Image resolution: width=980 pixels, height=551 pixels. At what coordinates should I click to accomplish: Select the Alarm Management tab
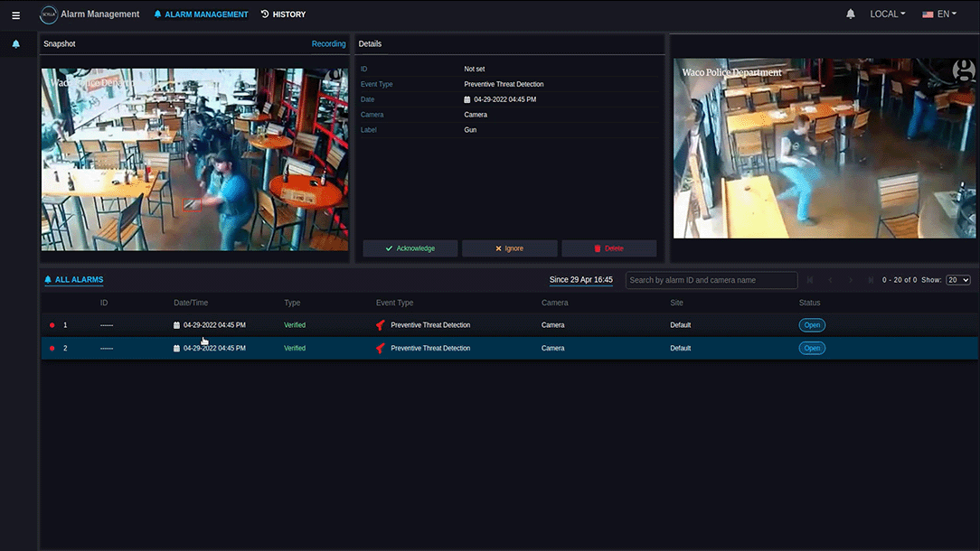coord(201,14)
